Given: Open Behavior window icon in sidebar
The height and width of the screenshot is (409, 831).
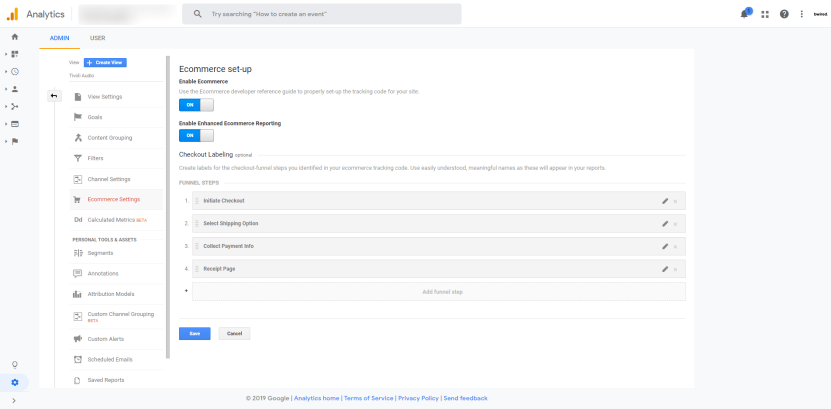Looking at the screenshot, I should click(x=15, y=124).
